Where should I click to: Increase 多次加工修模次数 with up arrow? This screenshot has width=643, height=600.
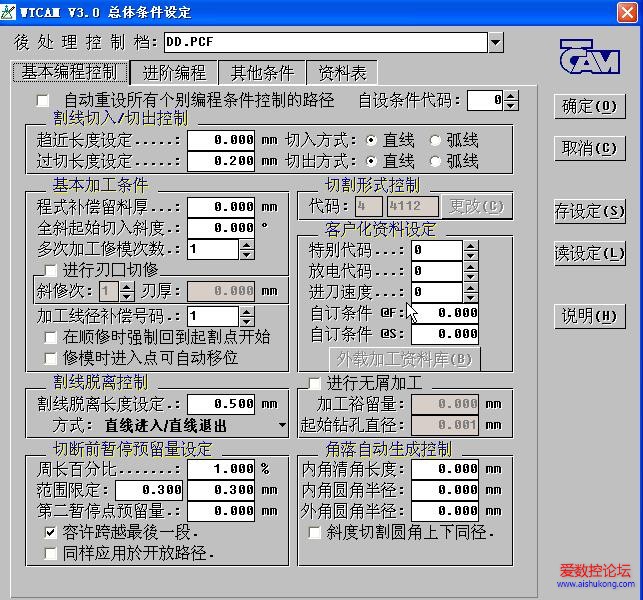[246, 244]
